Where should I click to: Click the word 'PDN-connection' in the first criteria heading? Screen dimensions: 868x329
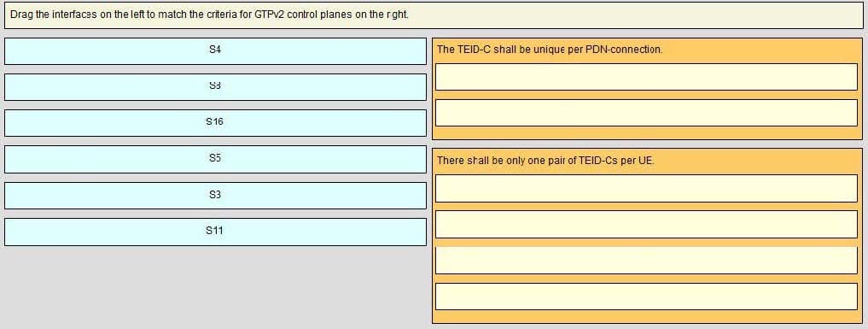(x=624, y=50)
